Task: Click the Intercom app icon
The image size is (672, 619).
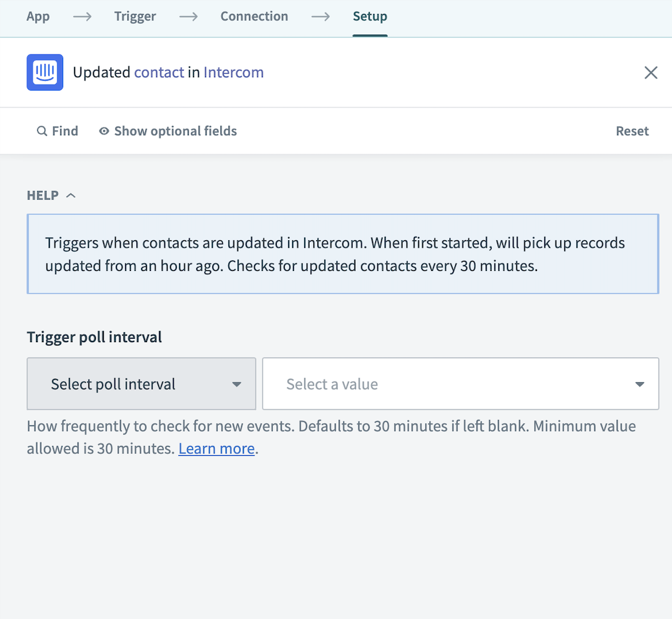Action: (44, 72)
